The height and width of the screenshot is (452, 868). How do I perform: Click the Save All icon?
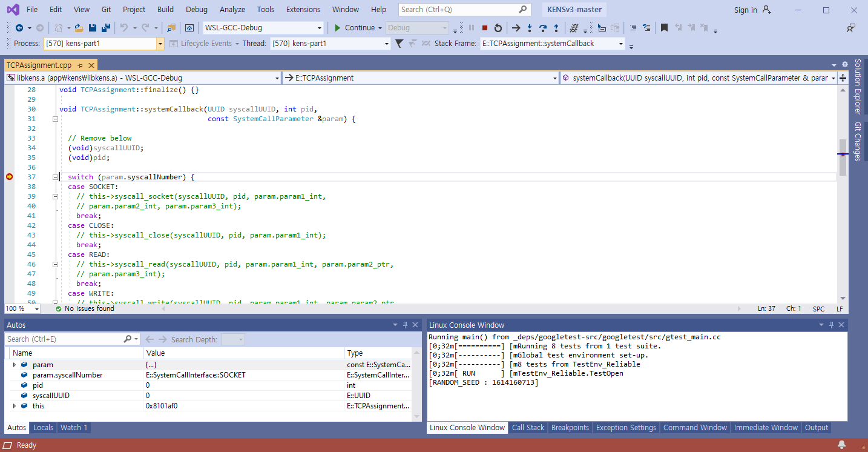pos(106,28)
